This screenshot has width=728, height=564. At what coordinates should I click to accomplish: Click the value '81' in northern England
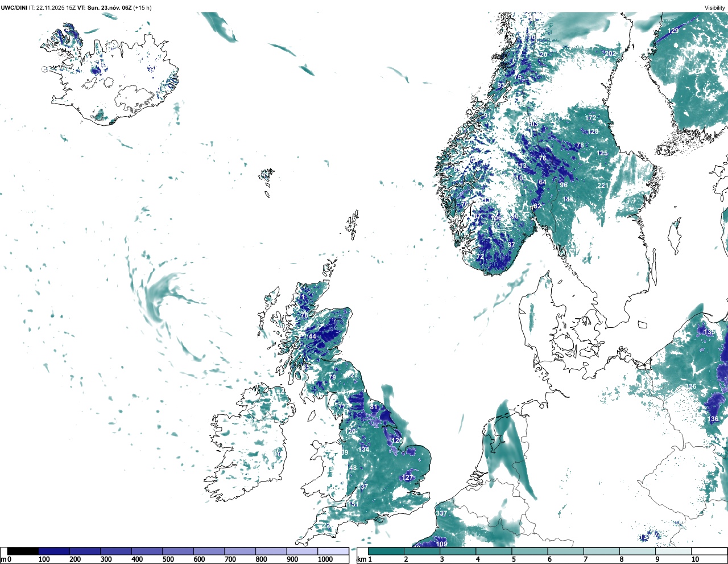[x=374, y=407]
